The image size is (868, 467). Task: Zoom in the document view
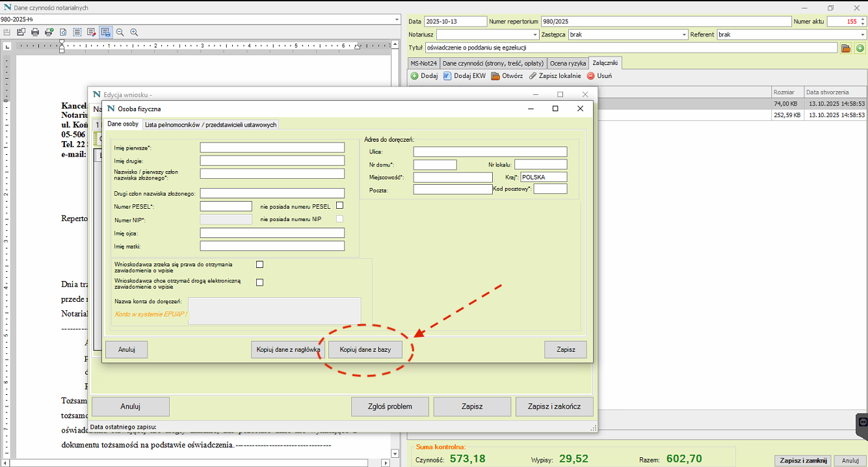tap(134, 32)
